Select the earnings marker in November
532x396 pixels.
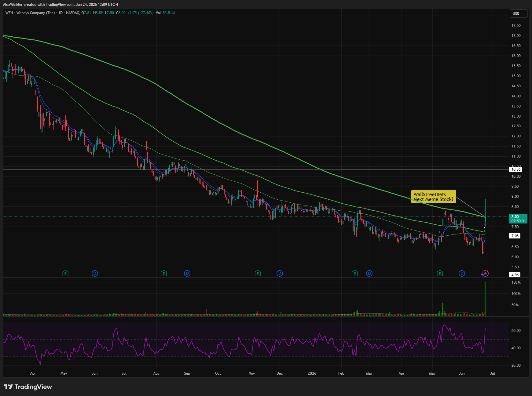coord(258,273)
